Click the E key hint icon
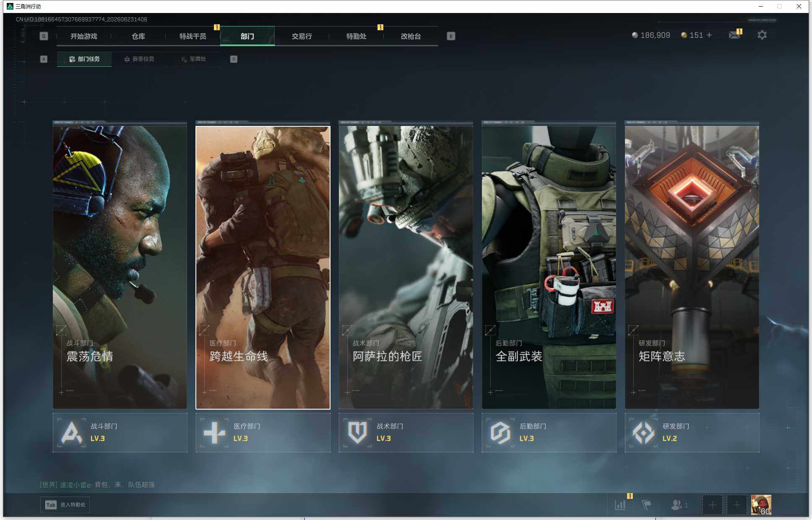 [451, 36]
